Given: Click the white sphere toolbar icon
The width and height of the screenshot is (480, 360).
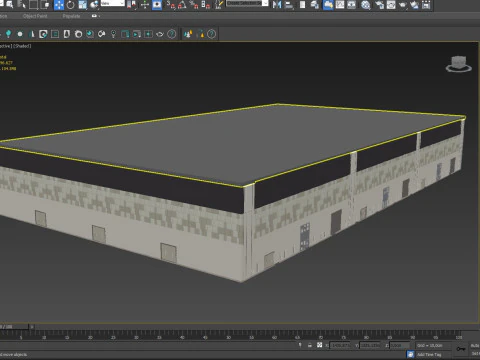Looking at the screenshot, I should [20, 34].
